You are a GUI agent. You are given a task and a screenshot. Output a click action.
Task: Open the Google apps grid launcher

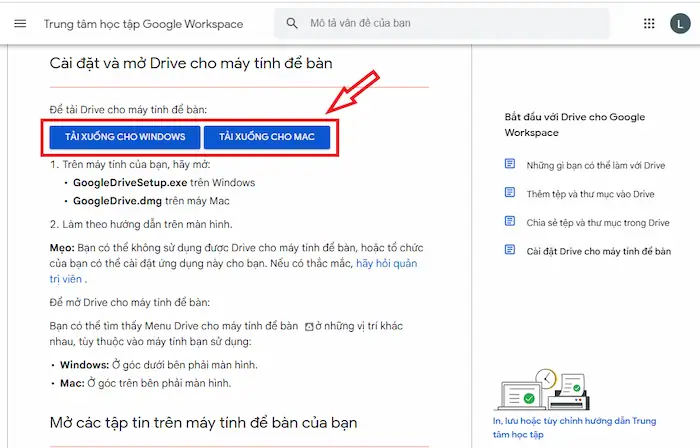pos(651,23)
